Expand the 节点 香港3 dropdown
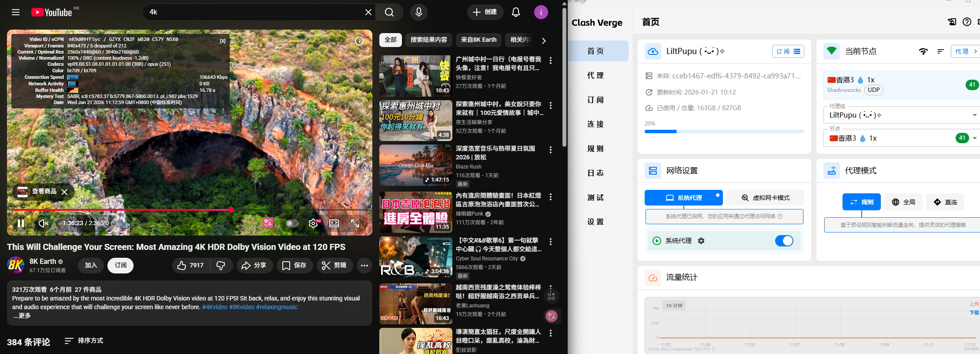Image resolution: width=980 pixels, height=354 pixels. pos(974,138)
